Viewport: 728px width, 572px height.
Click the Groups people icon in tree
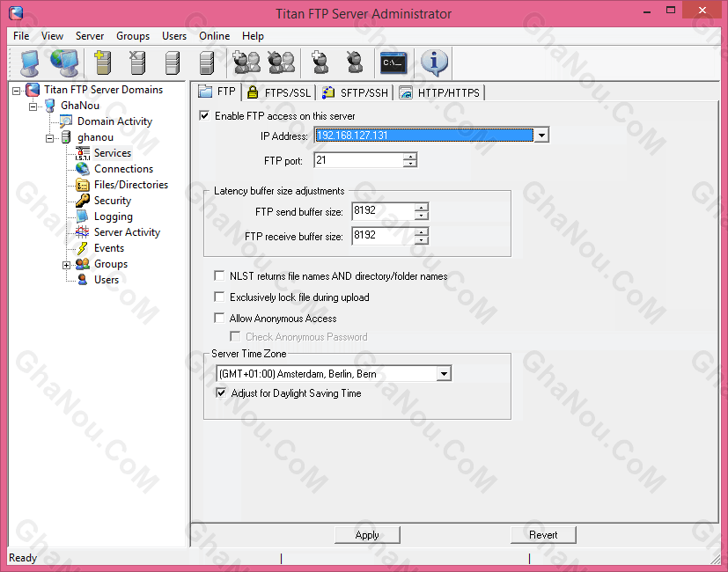pos(83,264)
